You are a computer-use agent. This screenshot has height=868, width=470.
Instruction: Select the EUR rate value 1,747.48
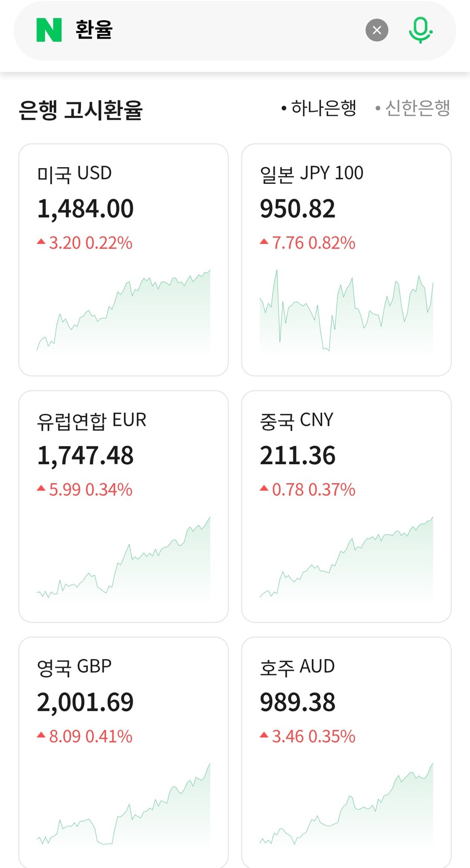(x=86, y=455)
